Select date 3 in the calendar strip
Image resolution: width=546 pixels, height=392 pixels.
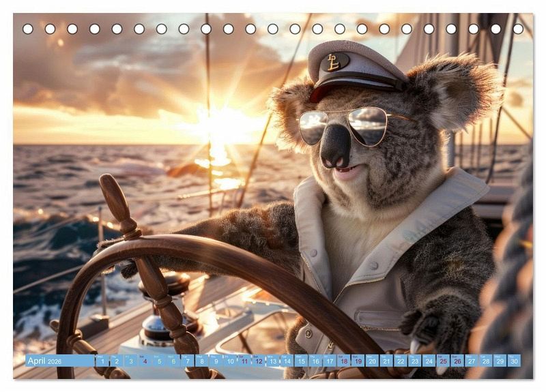pyautogui.click(x=131, y=361)
